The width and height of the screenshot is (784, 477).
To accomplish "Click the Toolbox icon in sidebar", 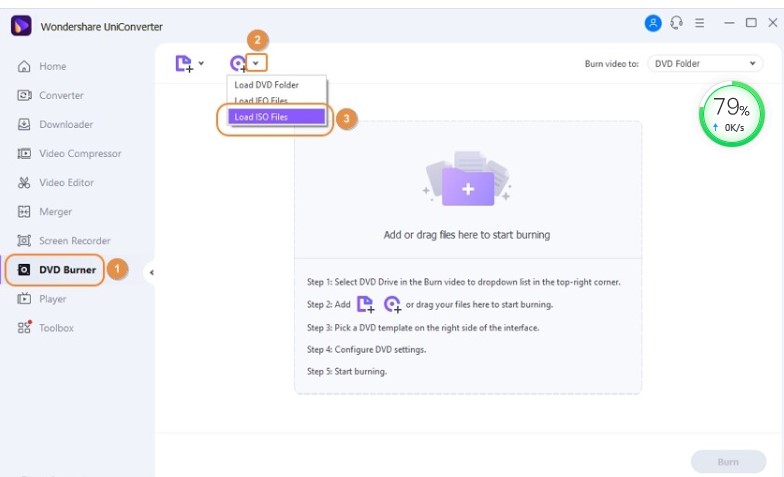I will pyautogui.click(x=25, y=328).
